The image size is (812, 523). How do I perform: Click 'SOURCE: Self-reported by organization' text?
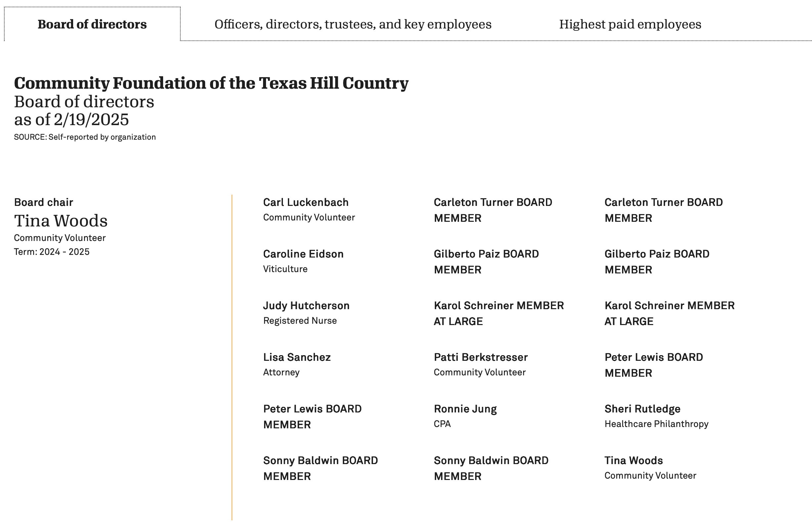[x=85, y=137]
